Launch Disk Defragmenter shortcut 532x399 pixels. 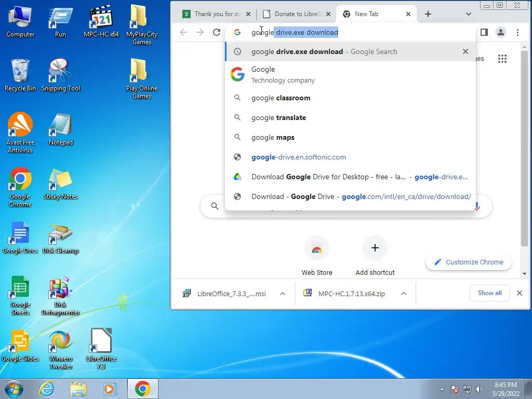(60, 295)
